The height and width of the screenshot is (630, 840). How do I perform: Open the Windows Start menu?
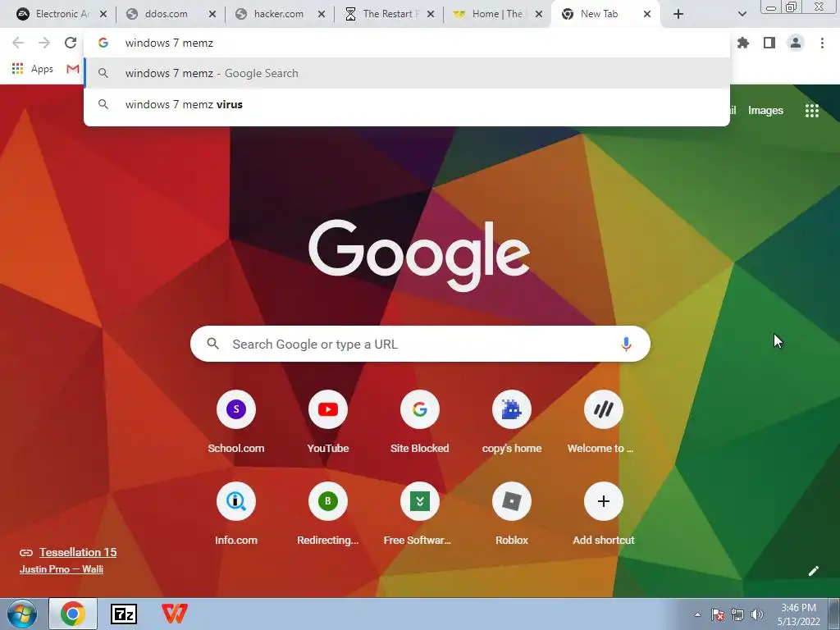point(21,614)
